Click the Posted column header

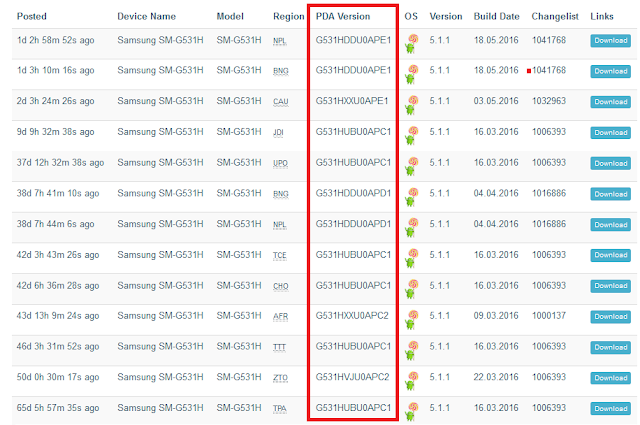32,16
